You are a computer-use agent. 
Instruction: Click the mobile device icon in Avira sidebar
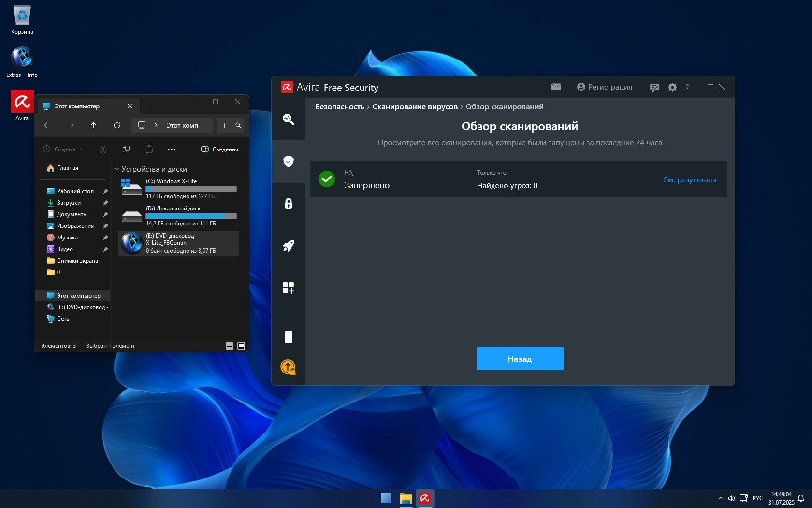pos(289,337)
